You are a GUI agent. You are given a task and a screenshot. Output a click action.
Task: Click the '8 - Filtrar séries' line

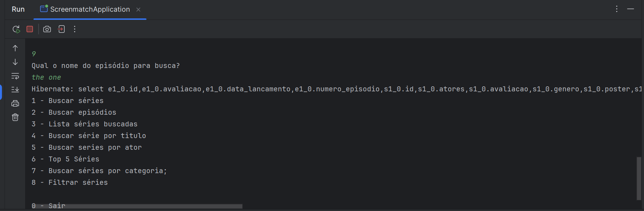point(70,183)
